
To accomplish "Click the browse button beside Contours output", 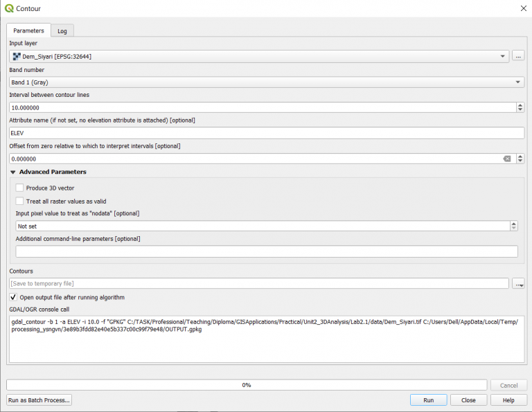I will click(x=518, y=283).
